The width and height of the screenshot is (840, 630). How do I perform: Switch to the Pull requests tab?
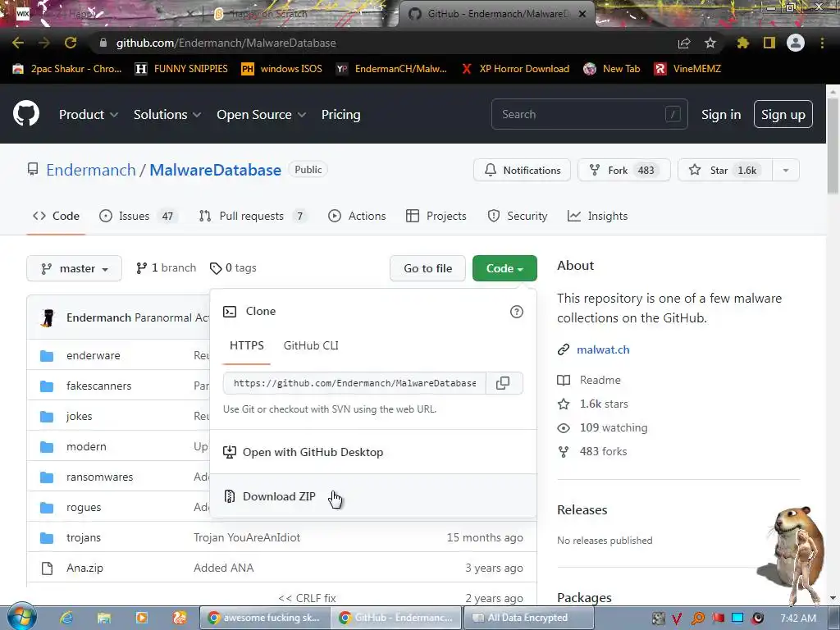(253, 216)
